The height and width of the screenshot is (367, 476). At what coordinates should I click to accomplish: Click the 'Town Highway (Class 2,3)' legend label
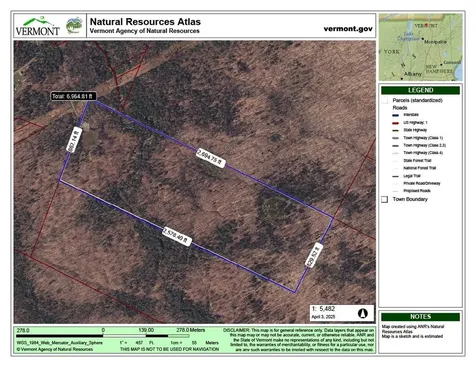[425, 145]
